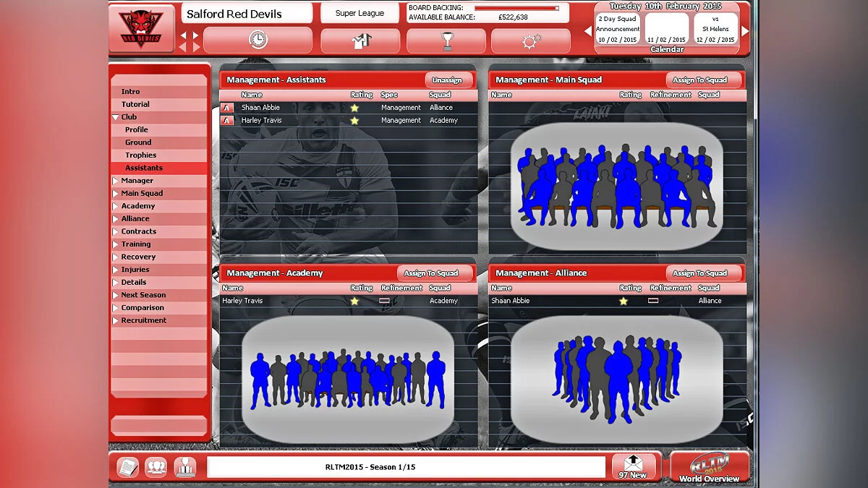Image resolution: width=868 pixels, height=488 pixels.
Task: Expand the Main Squad sidebar section
Action: (115, 194)
